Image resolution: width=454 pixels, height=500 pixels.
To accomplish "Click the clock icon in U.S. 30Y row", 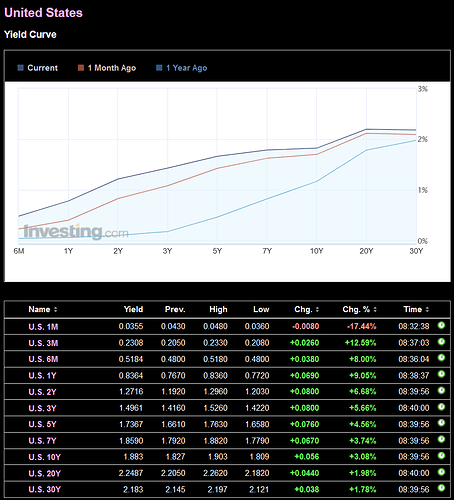I will tap(441, 488).
